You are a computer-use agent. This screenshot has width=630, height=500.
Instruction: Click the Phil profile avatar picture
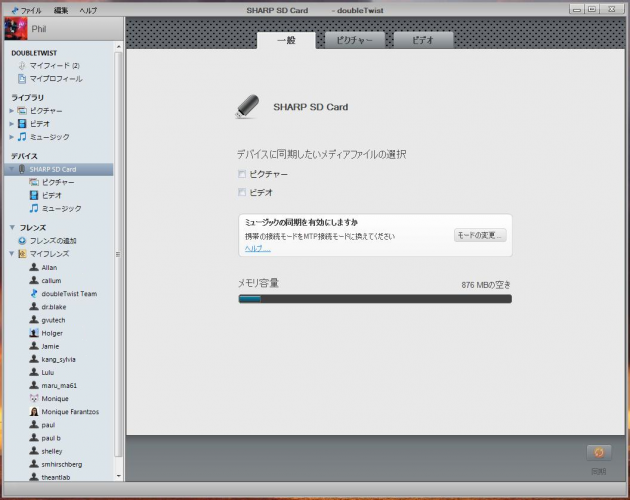(x=16, y=29)
